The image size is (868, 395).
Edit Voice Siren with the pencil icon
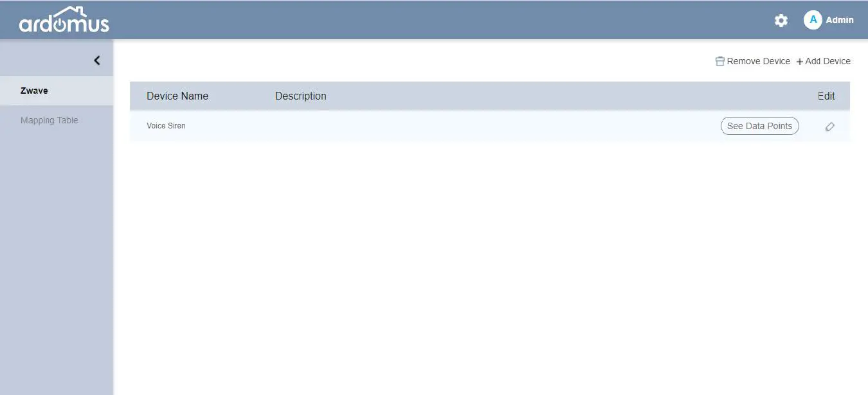coord(829,127)
